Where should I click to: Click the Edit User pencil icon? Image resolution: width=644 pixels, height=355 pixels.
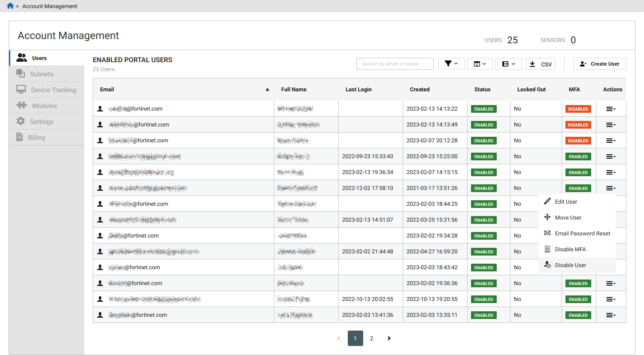[547, 201]
